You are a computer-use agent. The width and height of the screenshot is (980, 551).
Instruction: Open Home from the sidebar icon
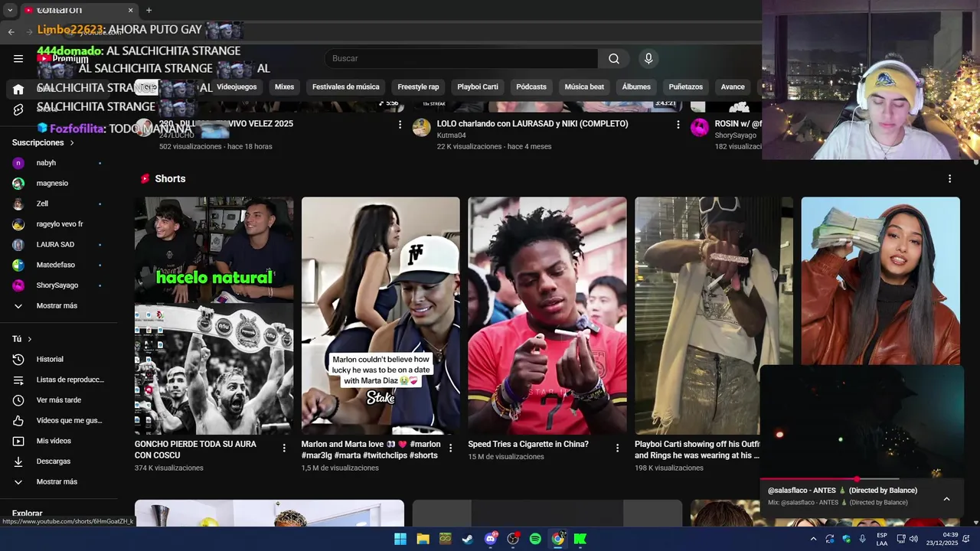point(18,89)
